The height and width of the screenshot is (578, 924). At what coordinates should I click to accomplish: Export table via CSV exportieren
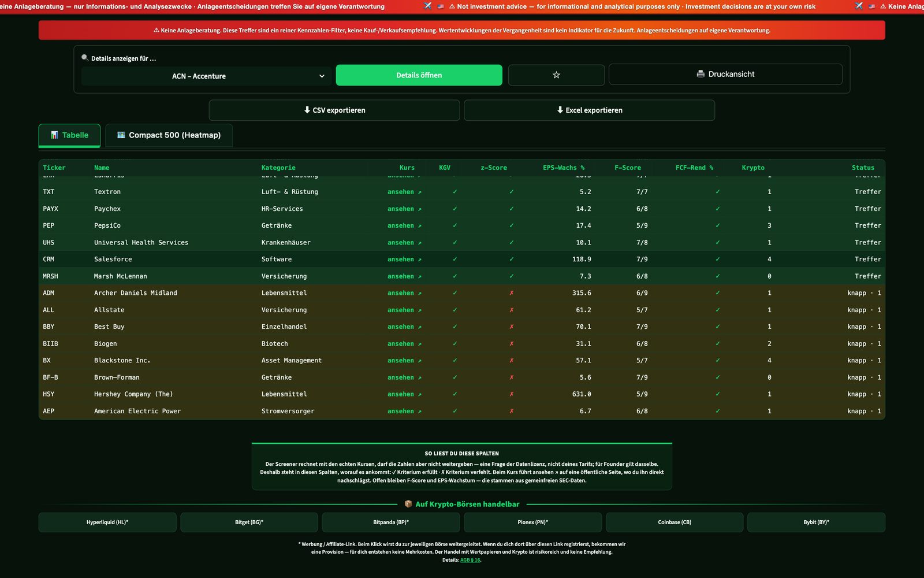[x=334, y=110]
